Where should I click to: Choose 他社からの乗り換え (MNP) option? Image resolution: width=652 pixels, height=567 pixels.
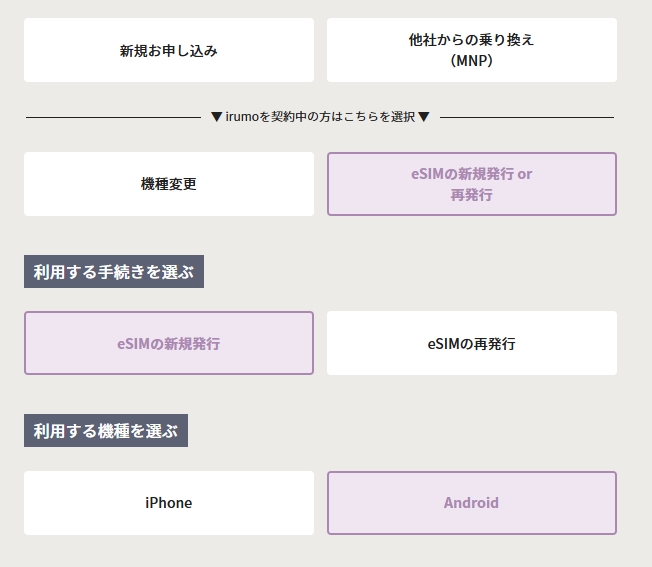(471, 50)
